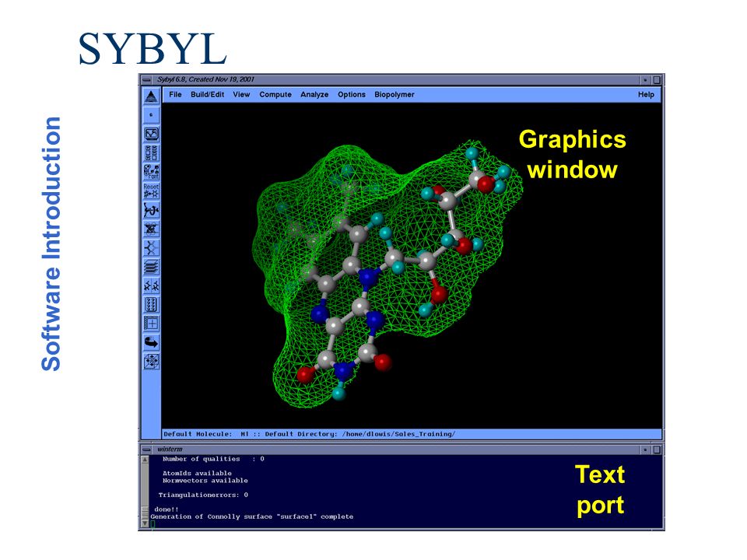Open the checklist boxes toolbar icon
747x560 pixels.
point(151,153)
